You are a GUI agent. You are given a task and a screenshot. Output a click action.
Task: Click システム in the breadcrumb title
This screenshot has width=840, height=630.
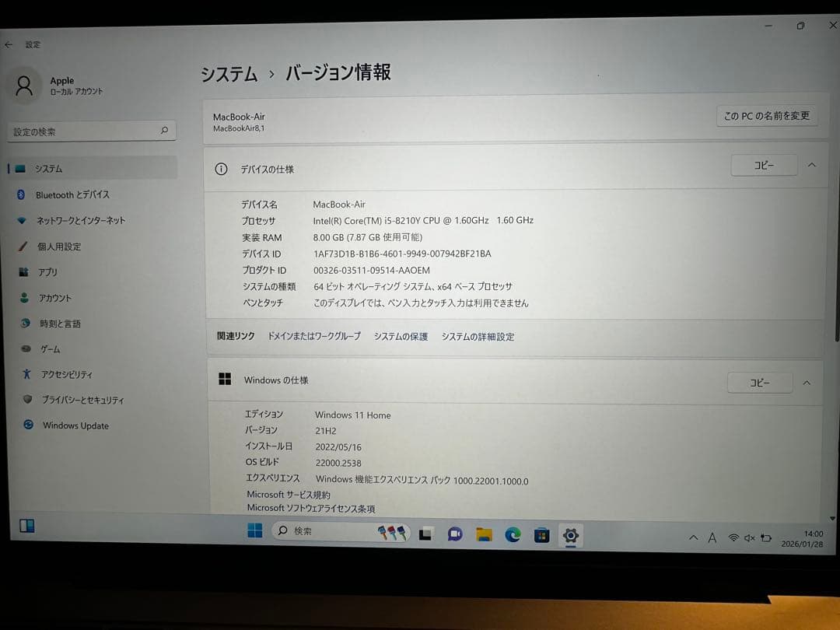click(229, 74)
